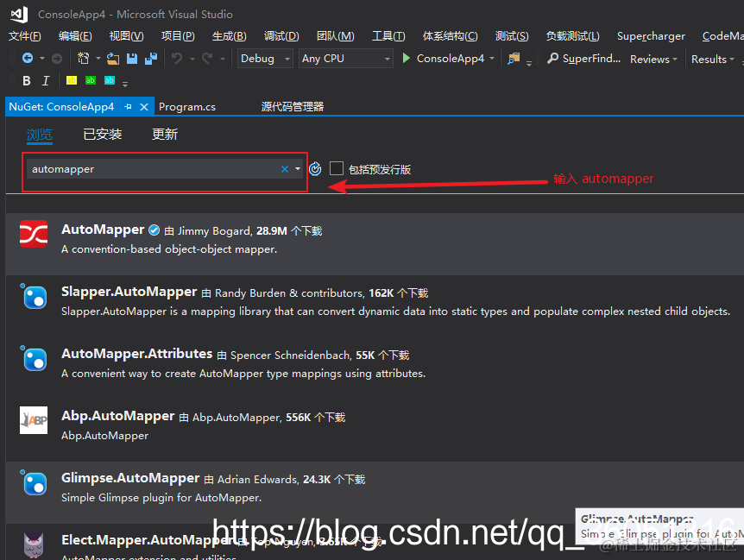
Task: Click the Abp.AutoMapper ABP logo icon
Action: pyautogui.click(x=34, y=420)
